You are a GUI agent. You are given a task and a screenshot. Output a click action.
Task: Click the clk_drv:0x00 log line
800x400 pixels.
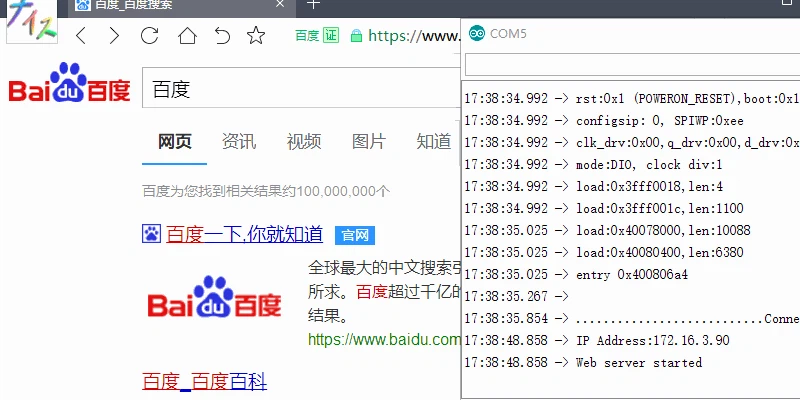point(632,143)
